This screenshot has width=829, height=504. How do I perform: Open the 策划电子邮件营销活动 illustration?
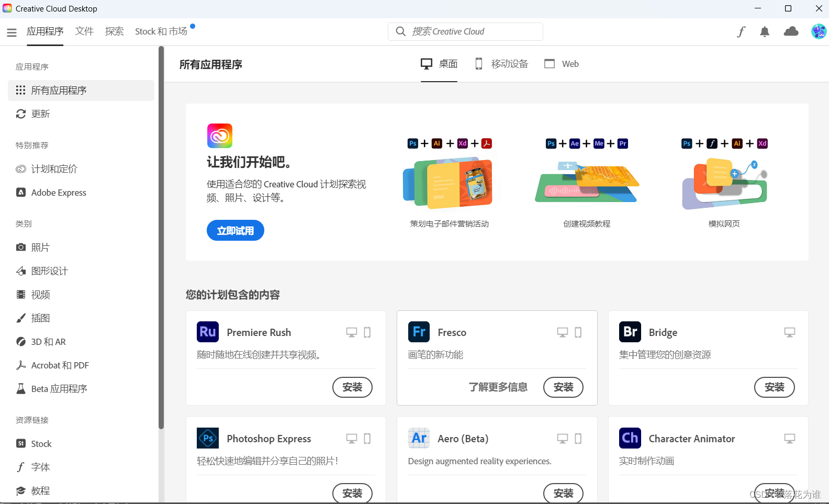point(448,183)
